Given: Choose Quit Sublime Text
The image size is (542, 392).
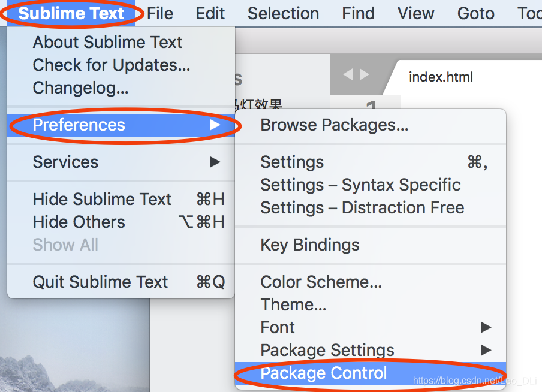Looking at the screenshot, I should (100, 282).
